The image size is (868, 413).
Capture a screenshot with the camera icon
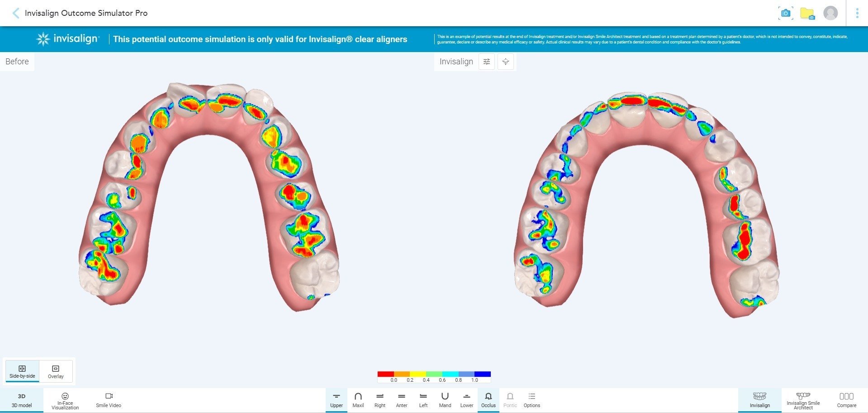(786, 13)
